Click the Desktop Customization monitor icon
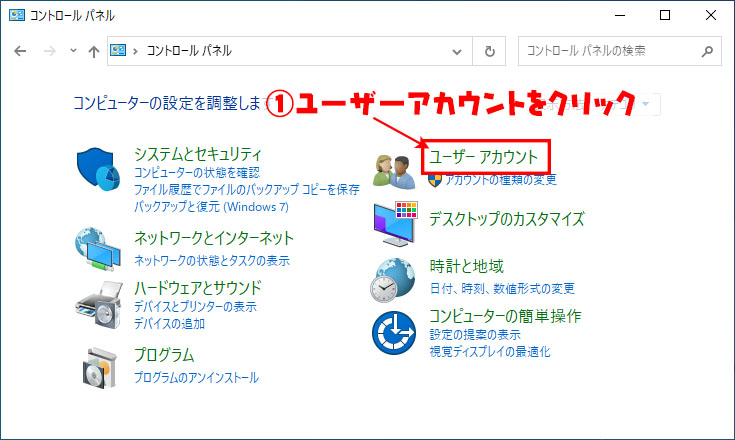 [395, 224]
